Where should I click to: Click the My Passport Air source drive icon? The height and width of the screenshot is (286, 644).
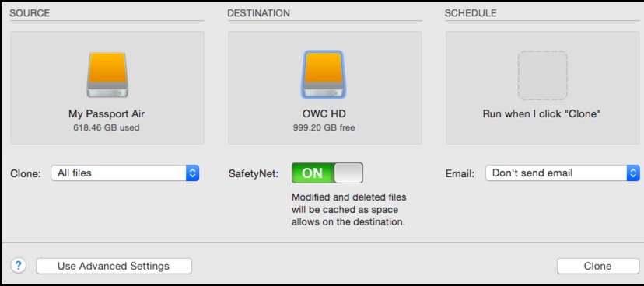(107, 75)
